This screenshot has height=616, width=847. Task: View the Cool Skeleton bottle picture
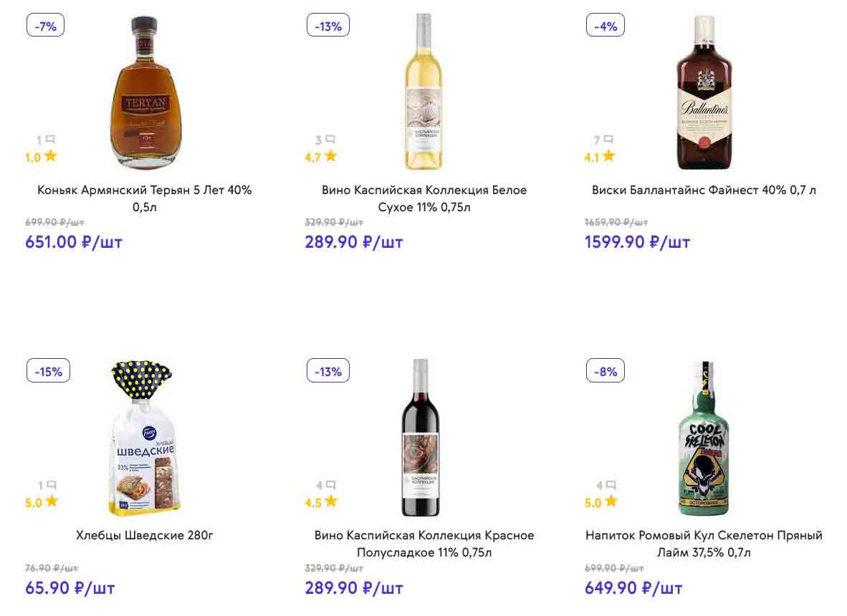(x=704, y=438)
